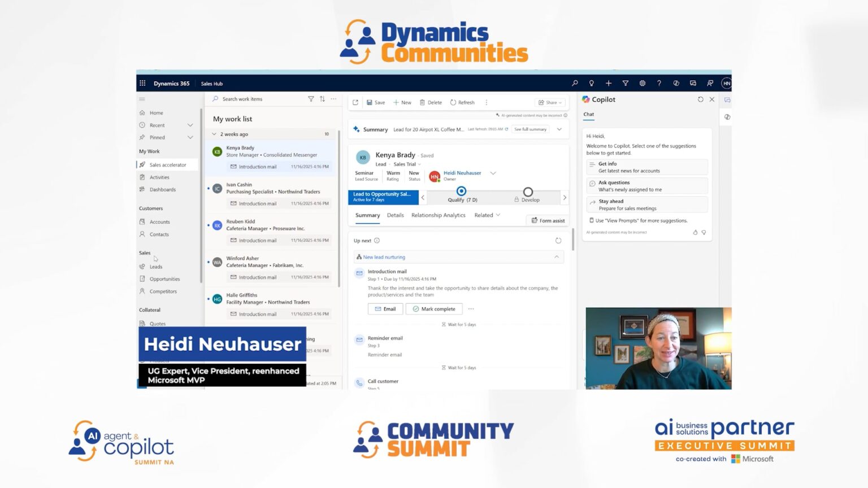
Task: Open the Settings gear in the top bar
Action: 643,83
